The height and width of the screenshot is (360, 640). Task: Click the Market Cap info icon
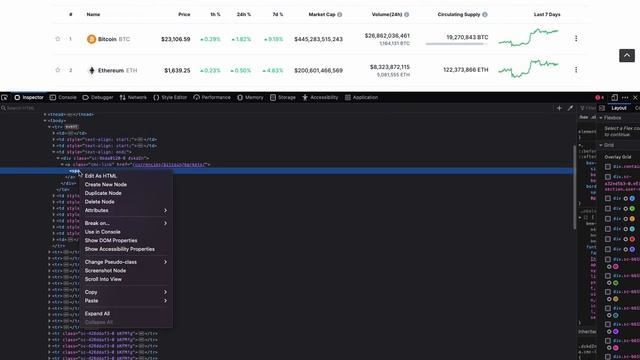pos(340,14)
